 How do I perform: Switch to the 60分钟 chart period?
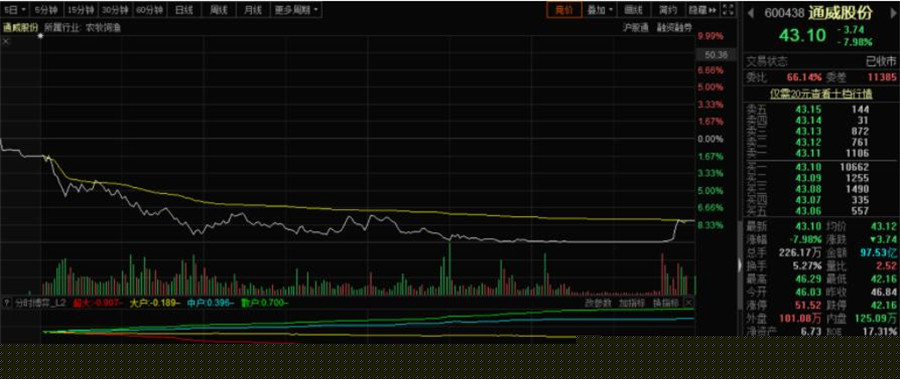coord(150,10)
